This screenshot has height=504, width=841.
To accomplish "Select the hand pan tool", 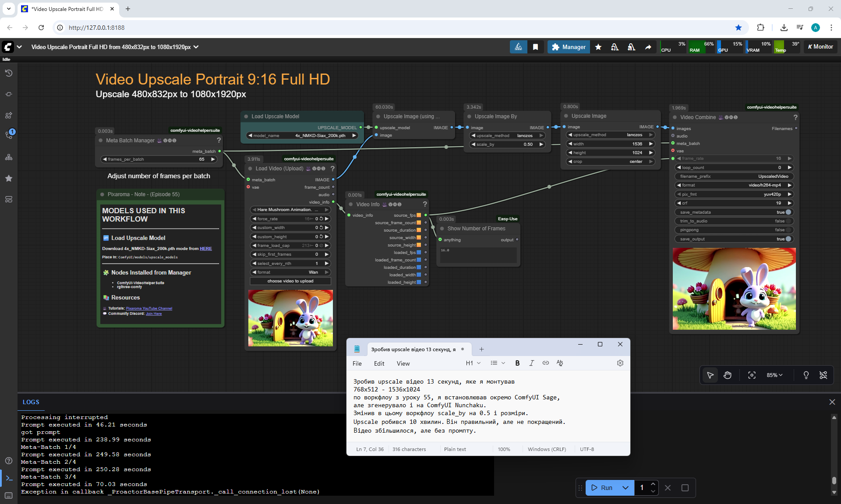I will (728, 375).
